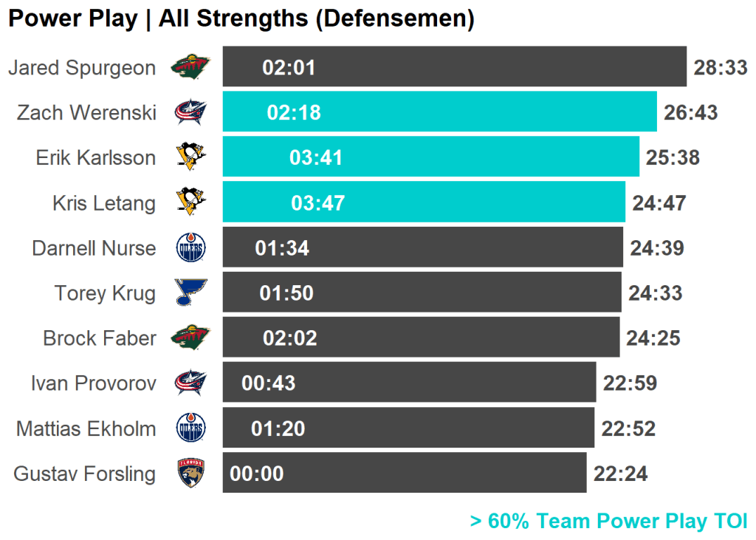Screen dimensions: 756x540
Task: Click the Penguins logo next to Kris Letang
Action: [190, 202]
